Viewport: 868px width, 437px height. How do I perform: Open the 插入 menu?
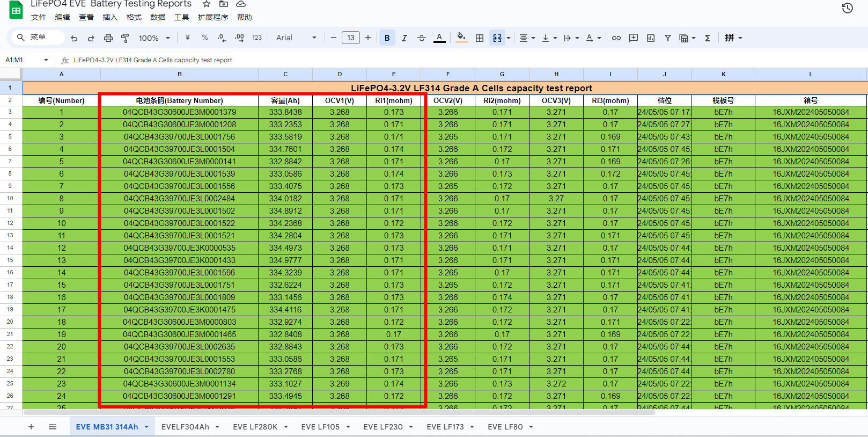pos(110,17)
